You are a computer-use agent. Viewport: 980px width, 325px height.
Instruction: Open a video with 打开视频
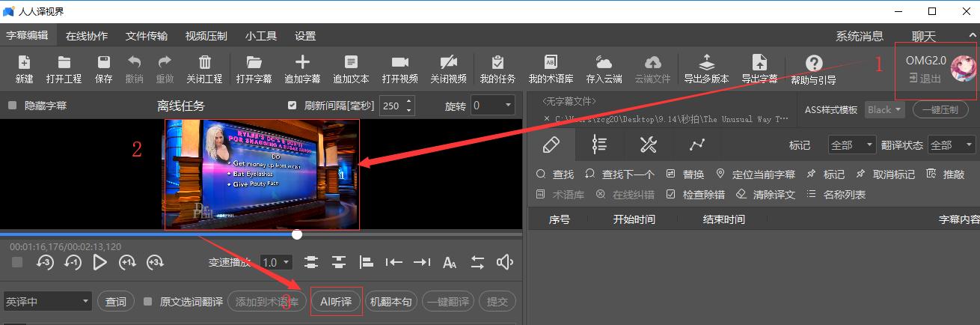pos(399,69)
